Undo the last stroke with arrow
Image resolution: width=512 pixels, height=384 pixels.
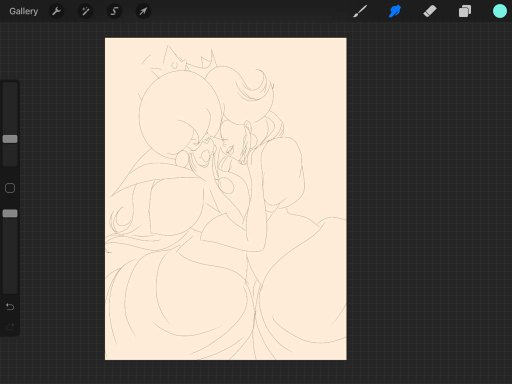10,306
